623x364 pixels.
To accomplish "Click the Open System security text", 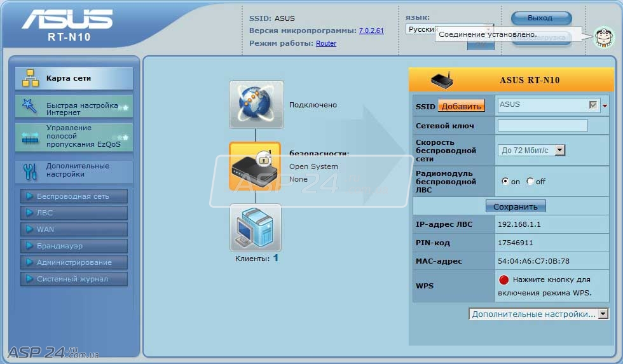I will [x=313, y=166].
